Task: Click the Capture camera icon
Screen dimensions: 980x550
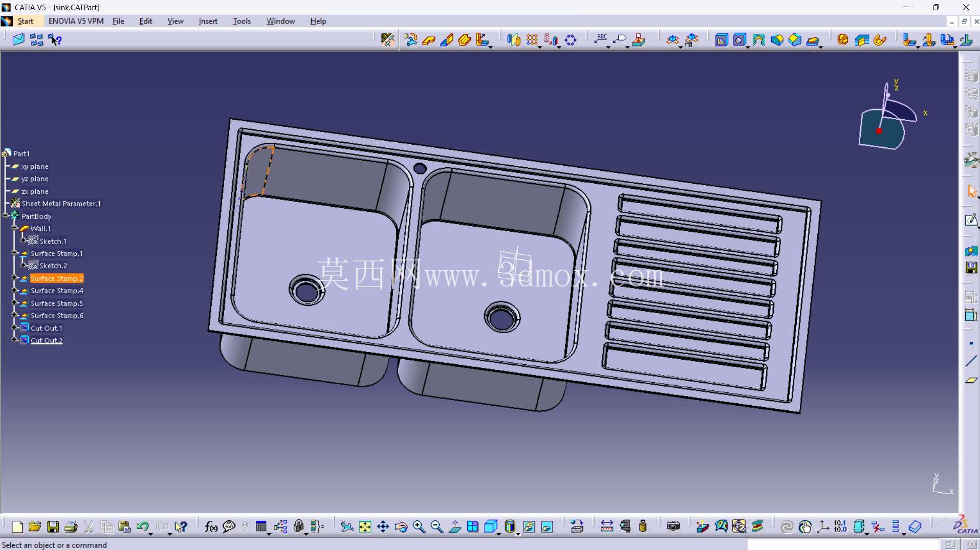Action: (673, 526)
